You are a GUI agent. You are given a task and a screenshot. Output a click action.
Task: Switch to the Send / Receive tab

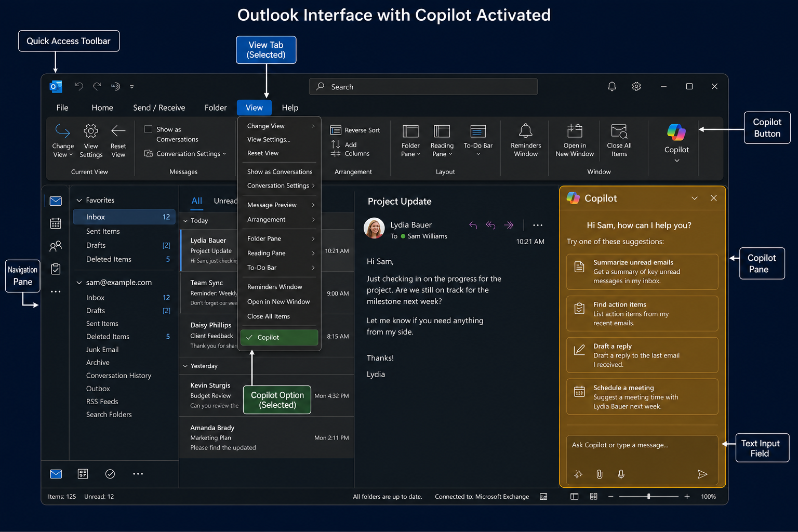click(x=159, y=108)
